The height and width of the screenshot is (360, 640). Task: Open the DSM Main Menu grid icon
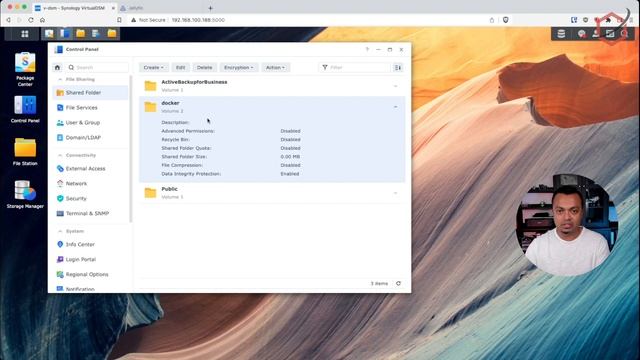[24, 34]
